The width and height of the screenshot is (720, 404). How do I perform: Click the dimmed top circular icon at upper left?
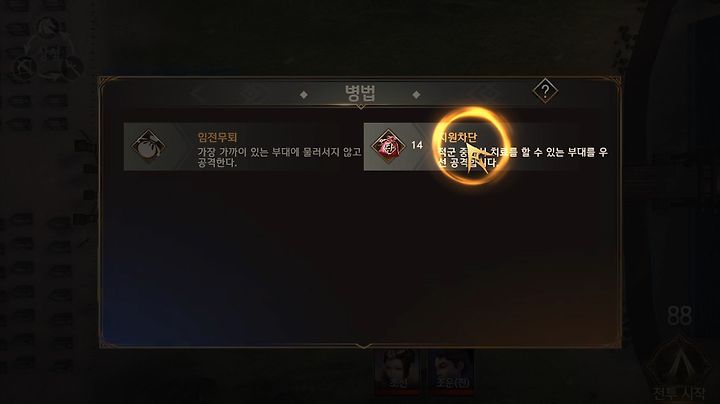pos(48,29)
